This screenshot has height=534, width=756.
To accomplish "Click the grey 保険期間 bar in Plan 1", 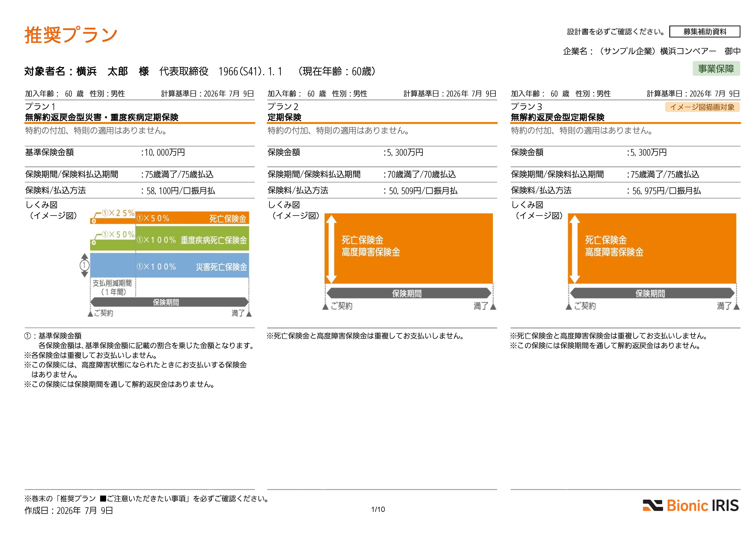I will click(170, 302).
